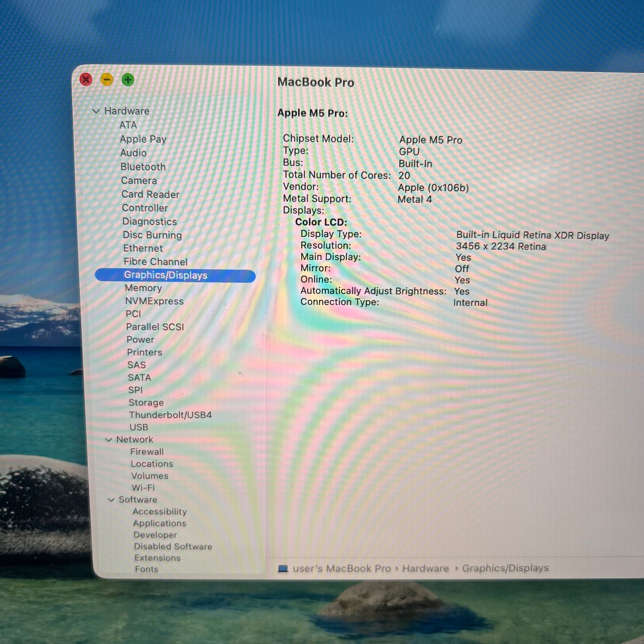644x644 pixels.
Task: Select USB in the sidebar
Action: click(139, 427)
